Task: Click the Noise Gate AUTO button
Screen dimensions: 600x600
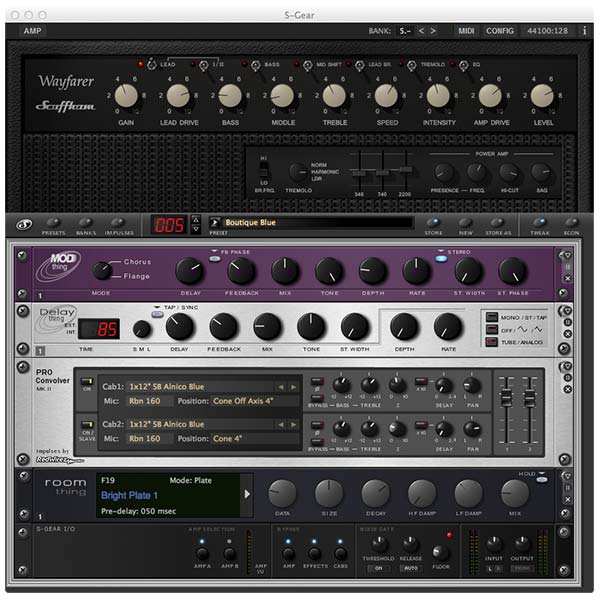Action: [x=411, y=568]
